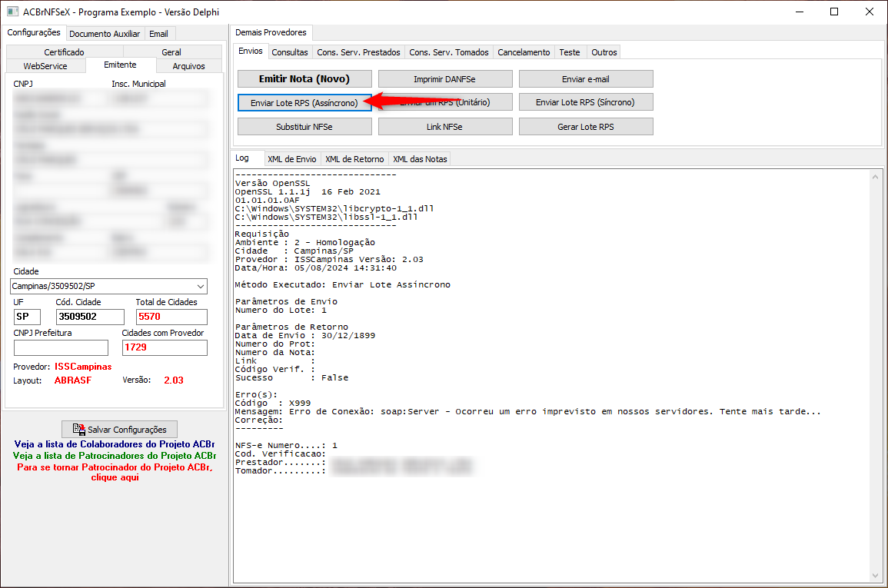Open the Documento Auxiliar tab
Screen dimensions: 888x588
pos(105,34)
